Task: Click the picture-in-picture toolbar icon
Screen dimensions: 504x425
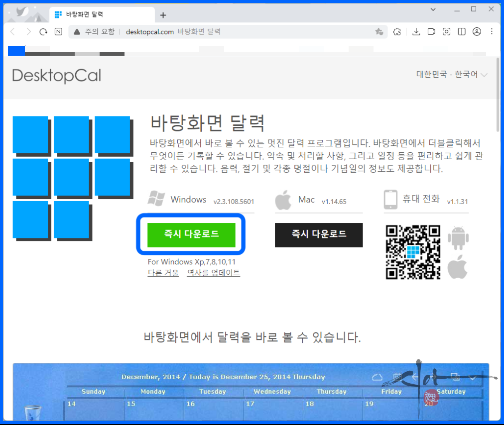Action: 431,31
